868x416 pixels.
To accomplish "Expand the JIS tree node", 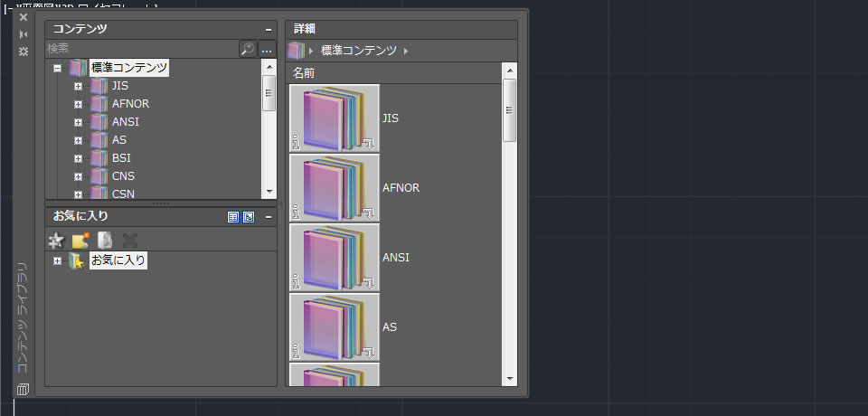I will pos(78,87).
